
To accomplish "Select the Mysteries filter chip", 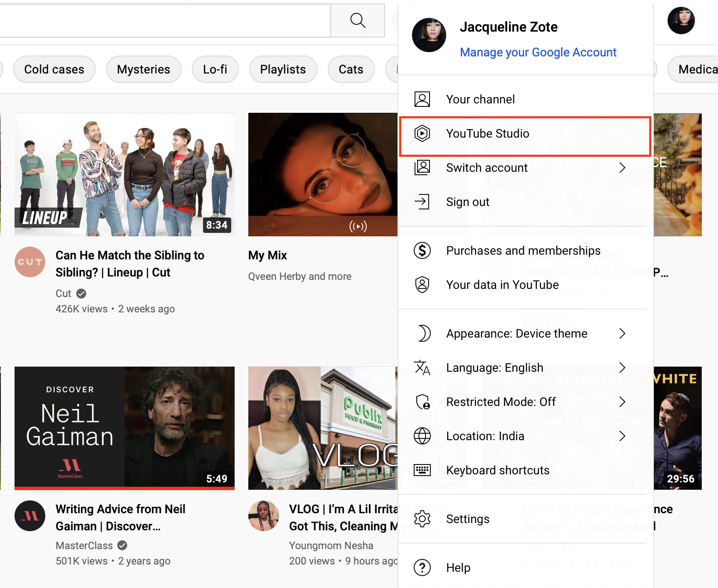I will pos(144,69).
